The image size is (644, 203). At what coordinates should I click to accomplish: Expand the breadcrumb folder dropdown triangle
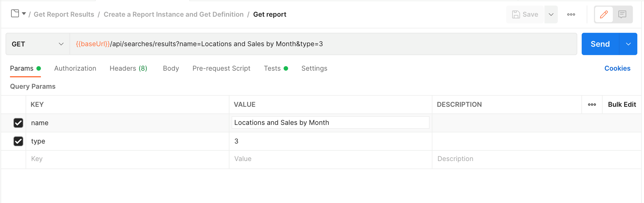click(x=24, y=14)
